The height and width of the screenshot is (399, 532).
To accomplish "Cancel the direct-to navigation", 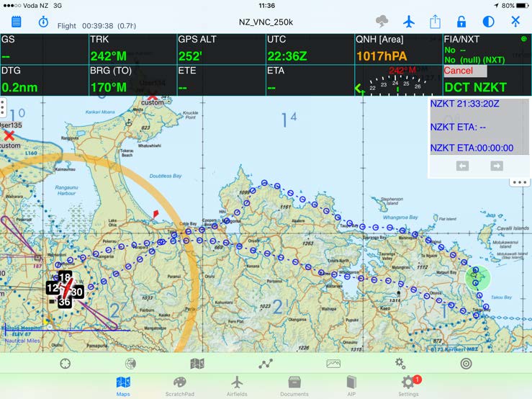I will 465,71.
